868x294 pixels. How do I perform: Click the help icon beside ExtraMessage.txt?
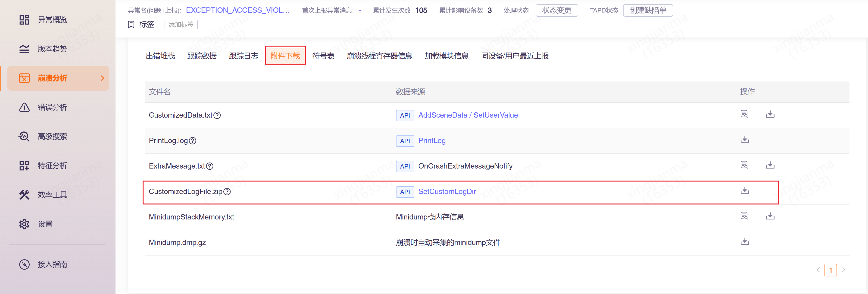pyautogui.click(x=209, y=166)
